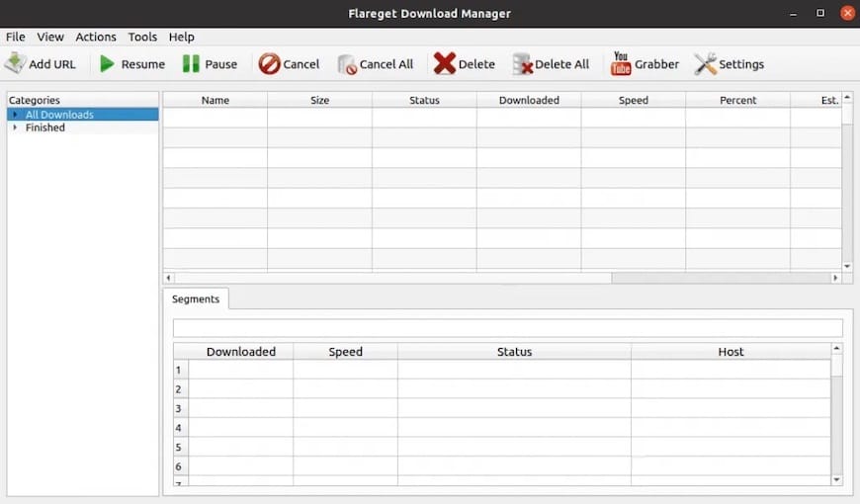Click the Cancel All icon
This screenshot has width=860, height=504.
[347, 64]
